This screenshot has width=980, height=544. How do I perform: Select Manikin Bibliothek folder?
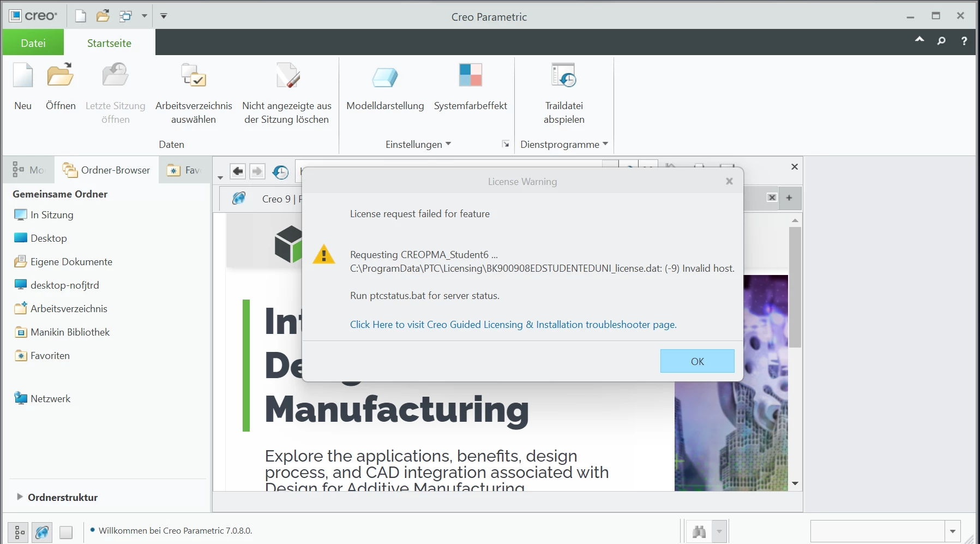pyautogui.click(x=62, y=332)
